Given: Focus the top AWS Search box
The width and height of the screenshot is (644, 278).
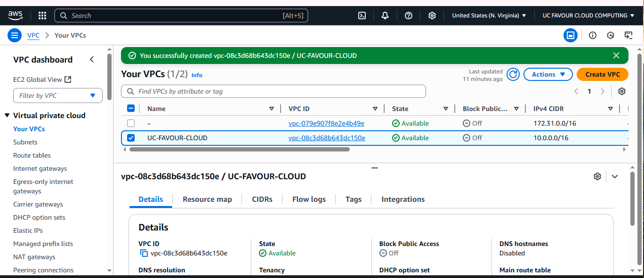Looking at the screenshot, I should [181, 16].
